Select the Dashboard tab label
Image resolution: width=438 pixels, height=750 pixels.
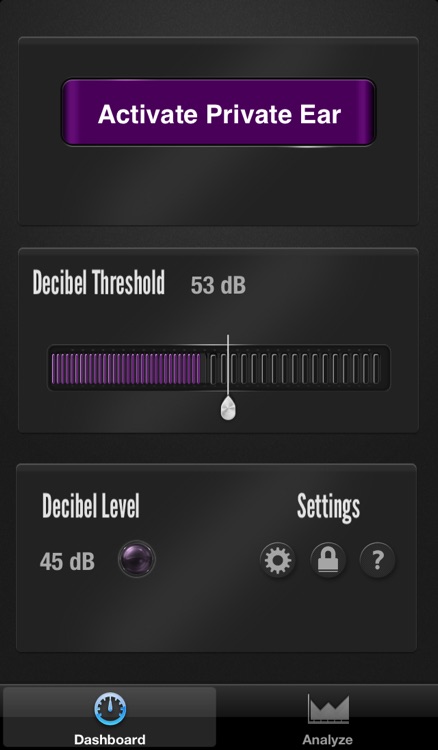pyautogui.click(x=110, y=739)
